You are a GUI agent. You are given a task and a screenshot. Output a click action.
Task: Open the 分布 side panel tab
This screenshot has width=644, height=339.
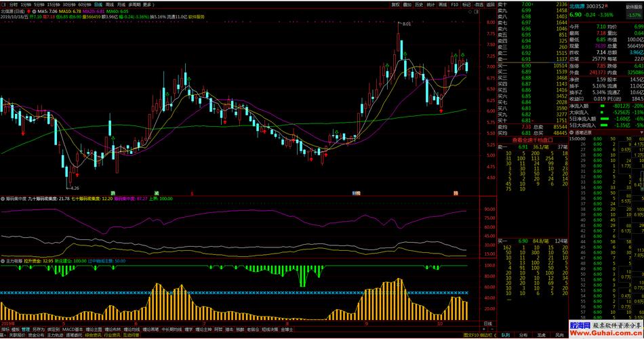[x=523, y=336]
